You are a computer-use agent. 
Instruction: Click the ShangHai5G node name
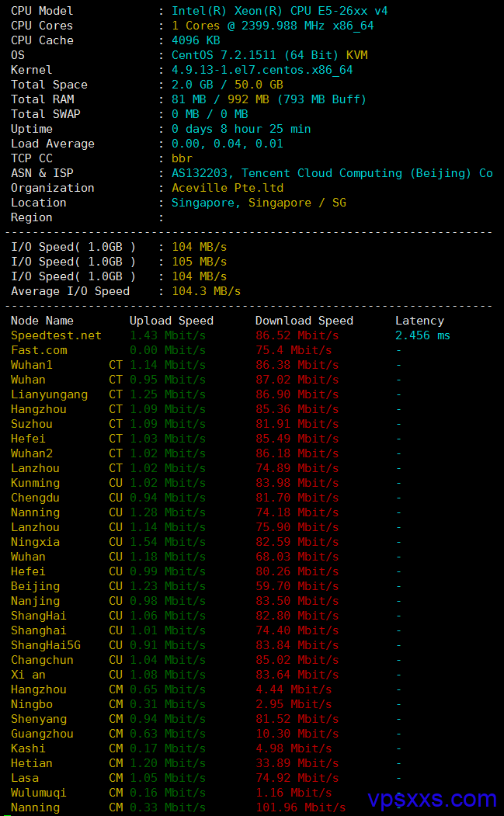point(46,645)
